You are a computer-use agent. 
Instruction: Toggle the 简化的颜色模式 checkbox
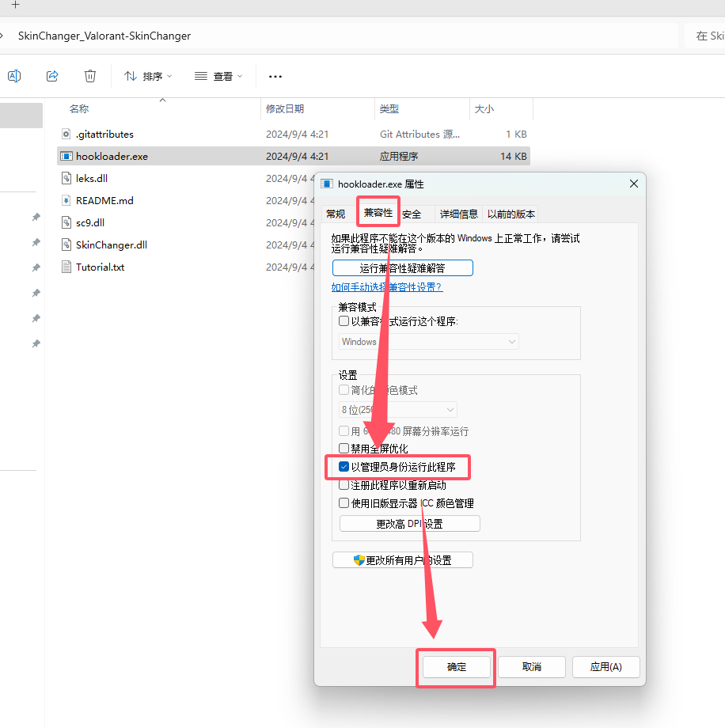click(344, 390)
